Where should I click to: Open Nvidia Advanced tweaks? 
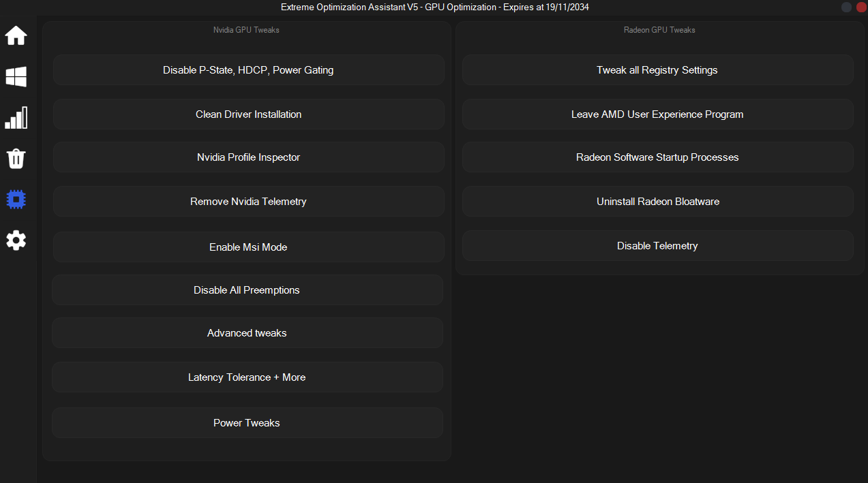tap(247, 333)
